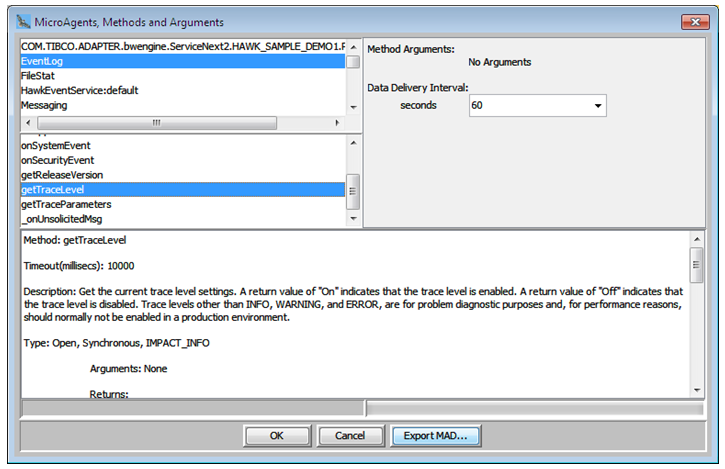Select the onSystemEvent method
Screen dimensions: 725x469
click(183, 146)
